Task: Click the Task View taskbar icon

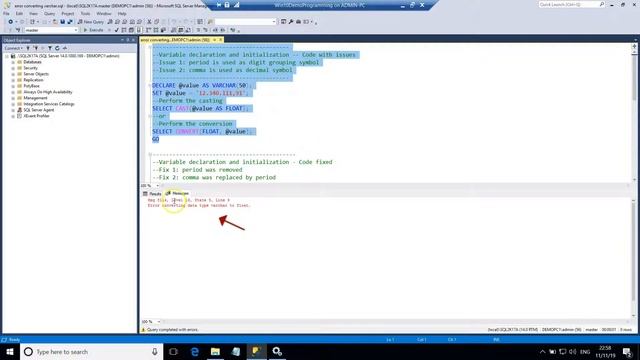Action: 173,351
